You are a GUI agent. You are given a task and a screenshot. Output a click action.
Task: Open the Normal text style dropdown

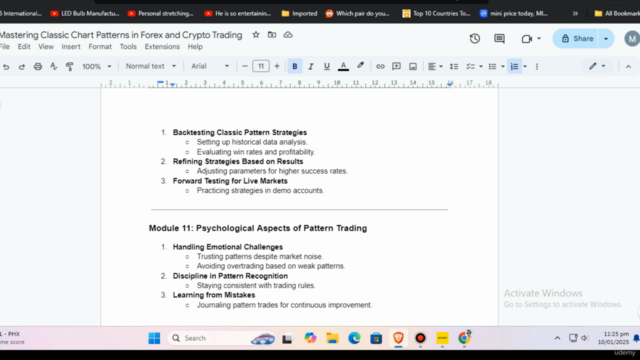point(151,66)
